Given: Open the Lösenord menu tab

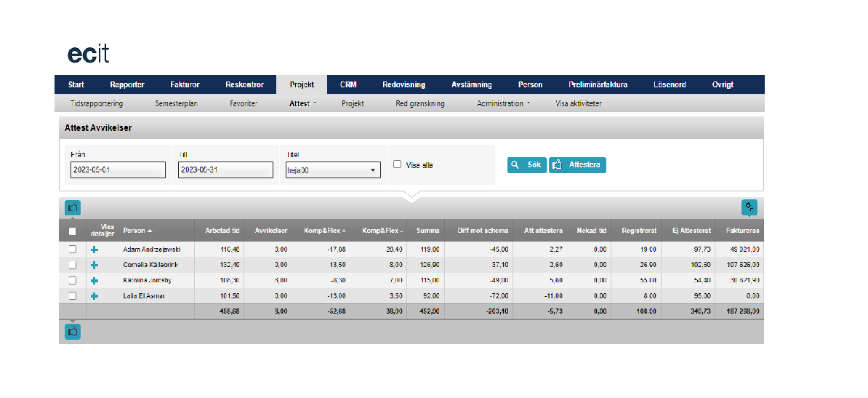Looking at the screenshot, I should (x=670, y=85).
